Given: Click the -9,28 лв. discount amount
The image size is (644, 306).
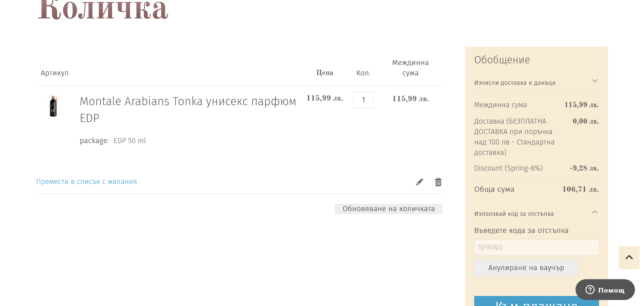Looking at the screenshot, I should (584, 168).
